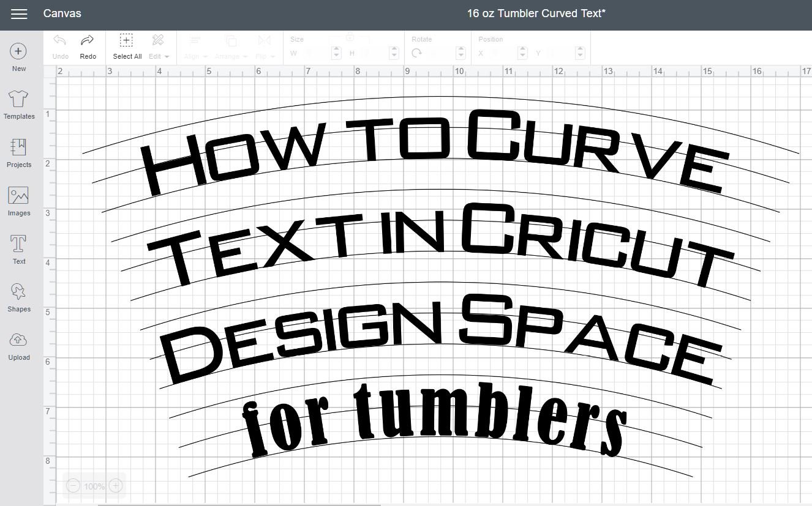Screen dimensions: 812x506
Task: Click the New project button
Action: (19, 58)
